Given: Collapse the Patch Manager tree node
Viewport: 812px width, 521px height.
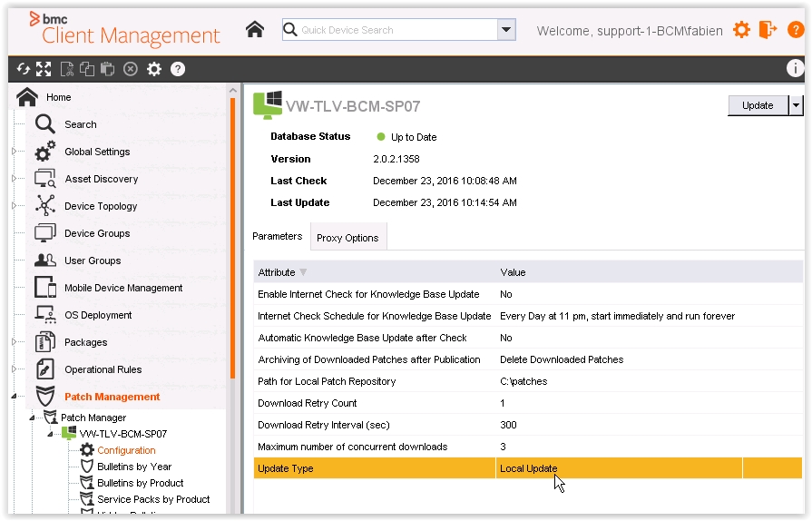Looking at the screenshot, I should [32, 418].
